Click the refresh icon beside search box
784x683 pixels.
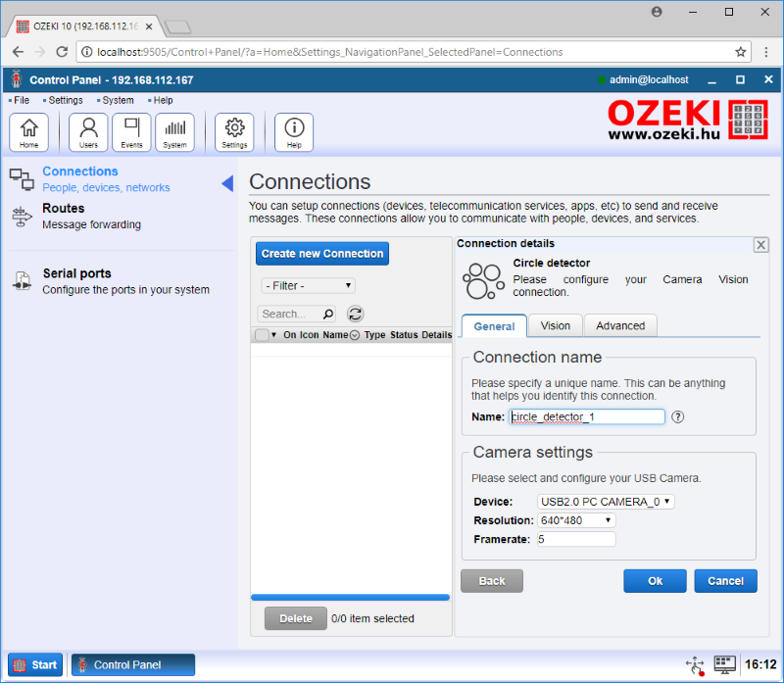[x=356, y=314]
